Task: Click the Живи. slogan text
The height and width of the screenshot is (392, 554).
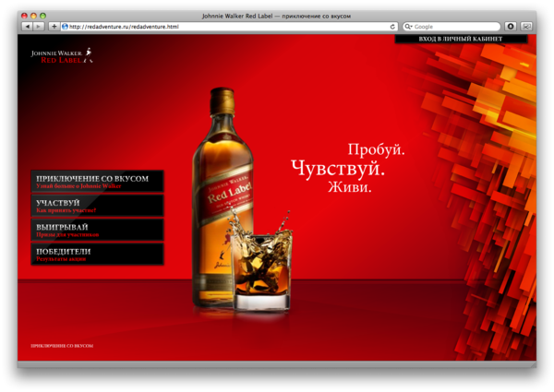Action: click(350, 186)
